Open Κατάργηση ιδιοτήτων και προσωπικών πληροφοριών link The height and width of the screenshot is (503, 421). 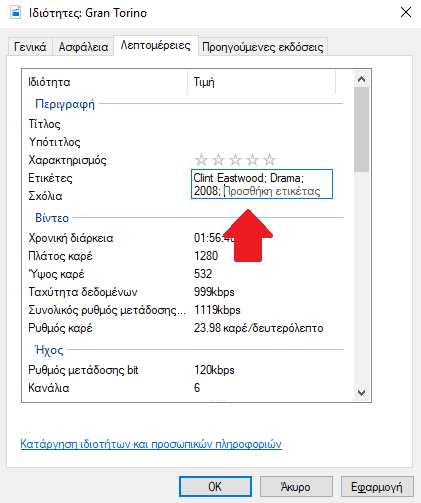tap(151, 444)
